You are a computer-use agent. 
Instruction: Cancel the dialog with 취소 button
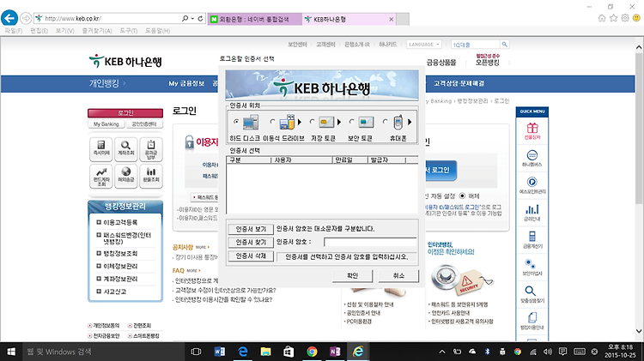coord(398,275)
